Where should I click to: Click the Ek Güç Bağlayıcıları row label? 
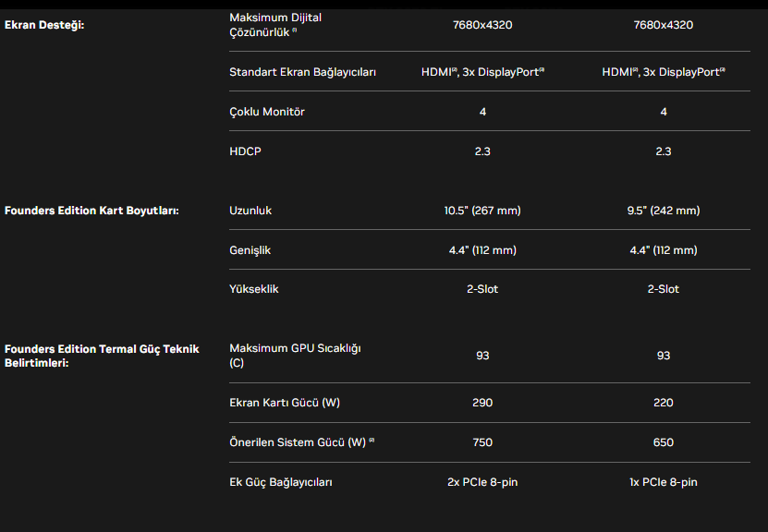(x=281, y=482)
